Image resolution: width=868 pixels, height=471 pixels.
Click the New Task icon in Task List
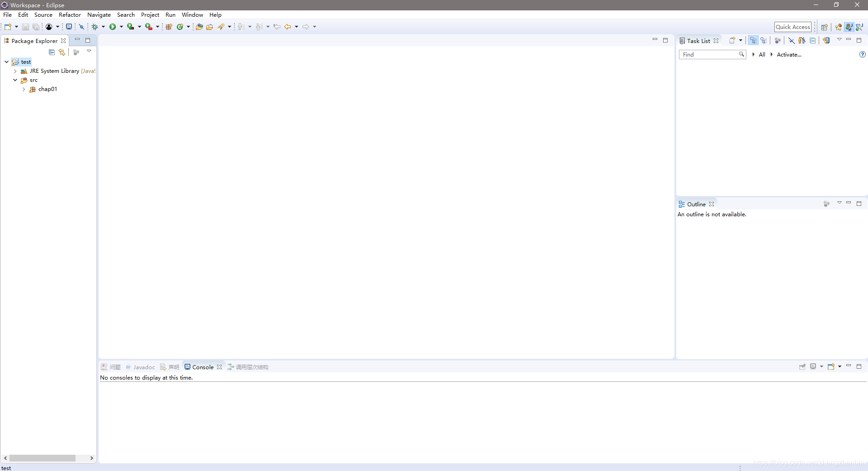(732, 40)
